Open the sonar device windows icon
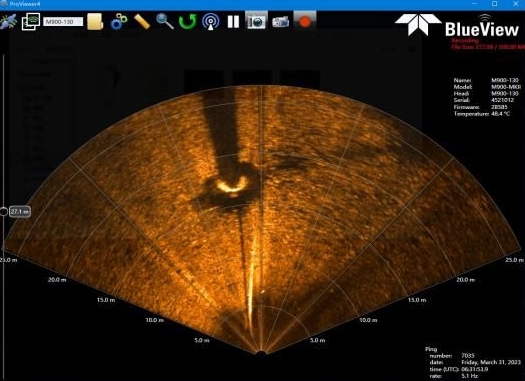 (31, 22)
